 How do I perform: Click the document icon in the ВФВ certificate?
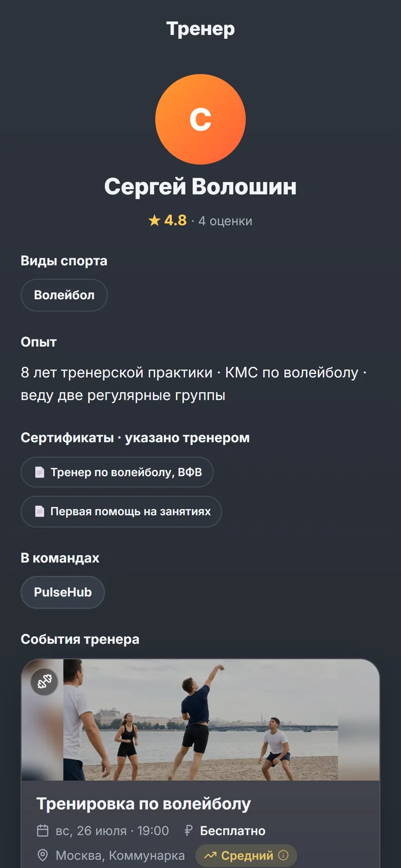40,472
